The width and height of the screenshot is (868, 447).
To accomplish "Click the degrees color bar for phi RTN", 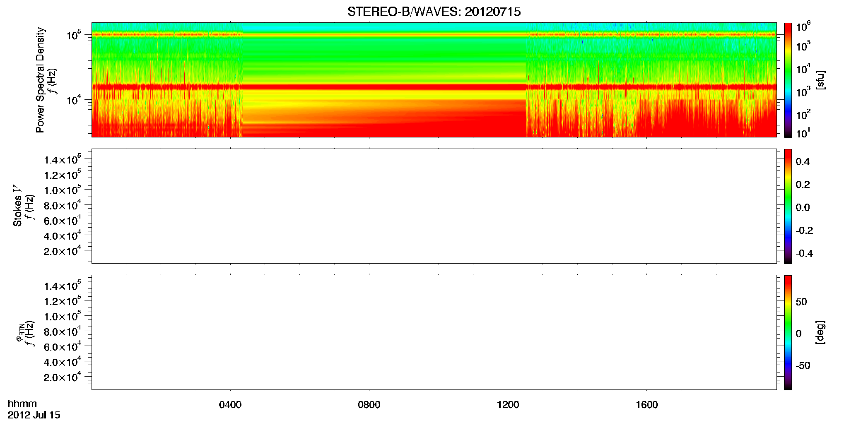I will [x=788, y=332].
